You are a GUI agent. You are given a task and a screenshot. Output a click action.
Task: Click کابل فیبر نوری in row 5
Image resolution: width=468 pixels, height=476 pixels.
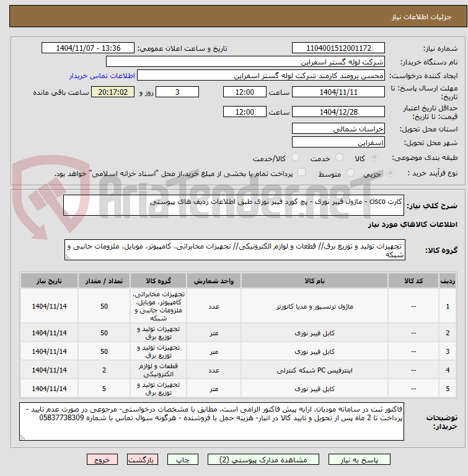pyautogui.click(x=315, y=389)
